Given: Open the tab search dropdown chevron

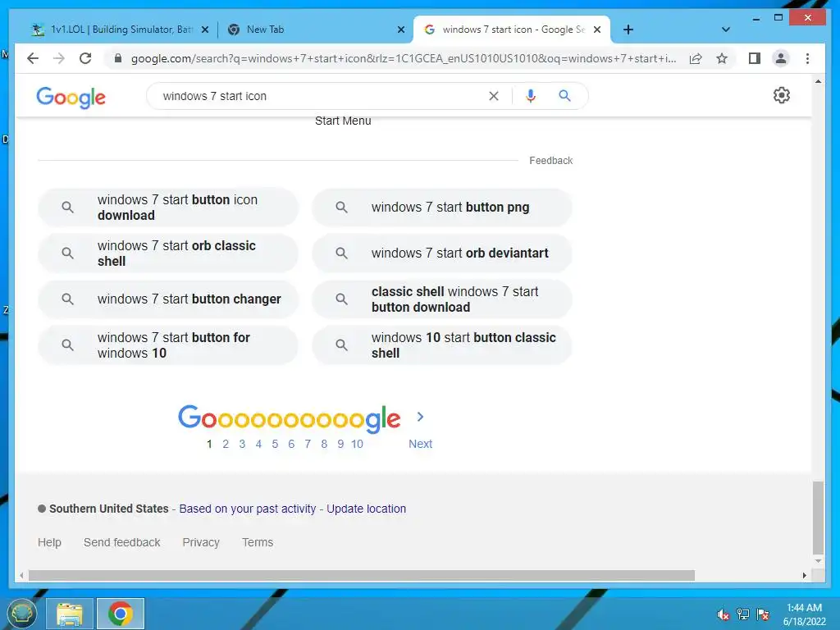Looking at the screenshot, I should point(725,30).
